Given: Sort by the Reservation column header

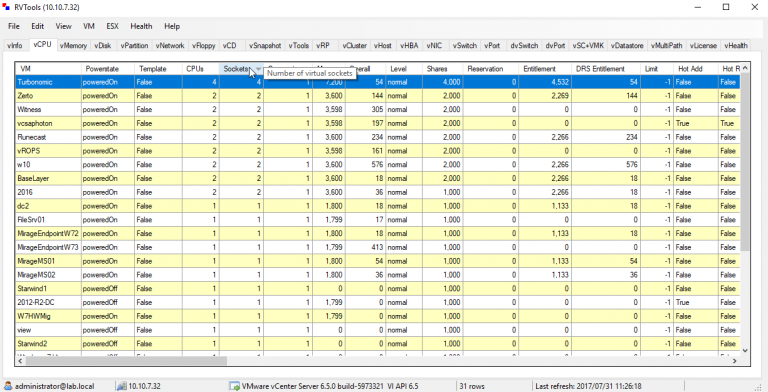Looking at the screenshot, I should 491,69.
